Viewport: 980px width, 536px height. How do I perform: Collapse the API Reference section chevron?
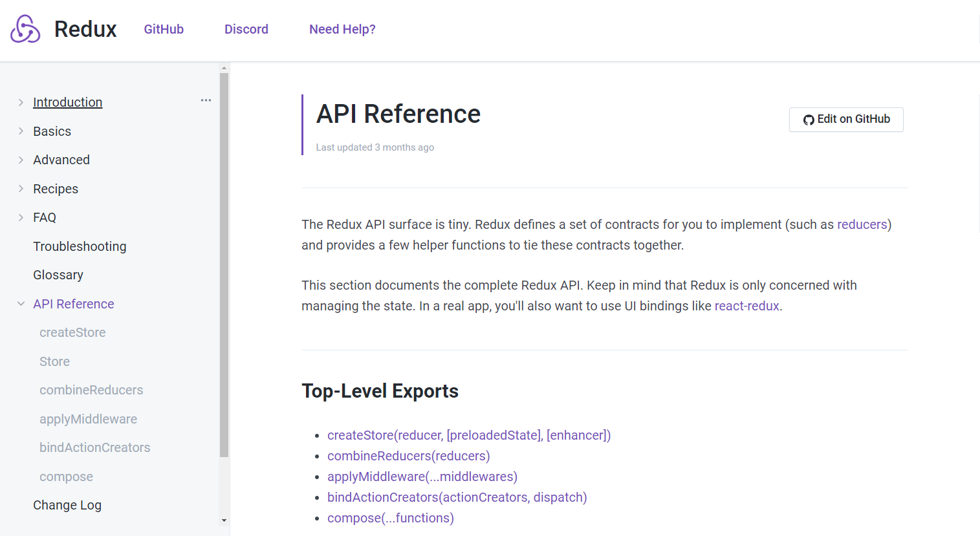(x=21, y=304)
